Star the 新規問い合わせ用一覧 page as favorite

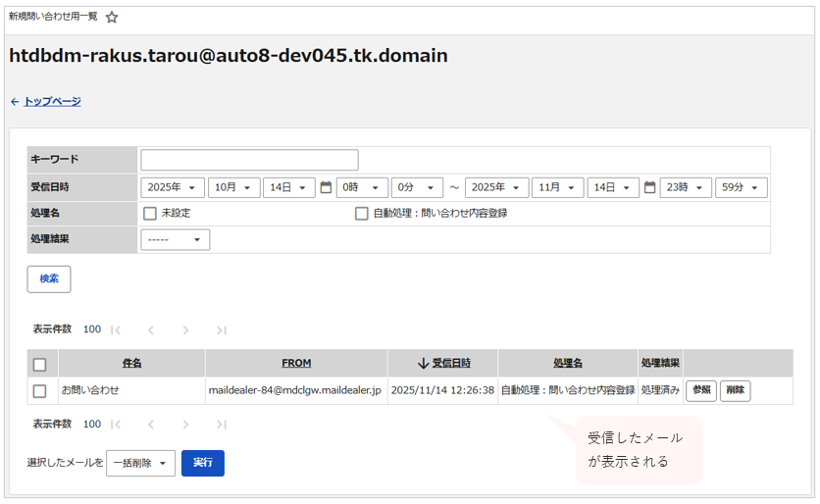click(x=112, y=18)
